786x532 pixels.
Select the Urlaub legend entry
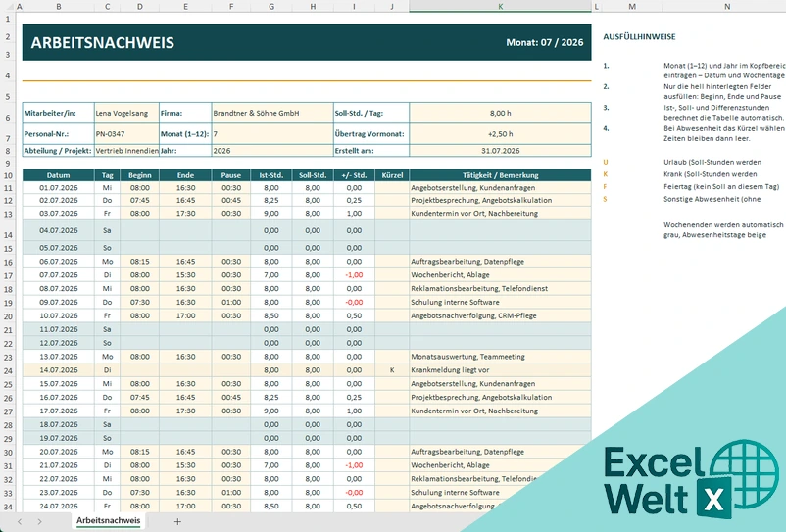click(x=712, y=163)
